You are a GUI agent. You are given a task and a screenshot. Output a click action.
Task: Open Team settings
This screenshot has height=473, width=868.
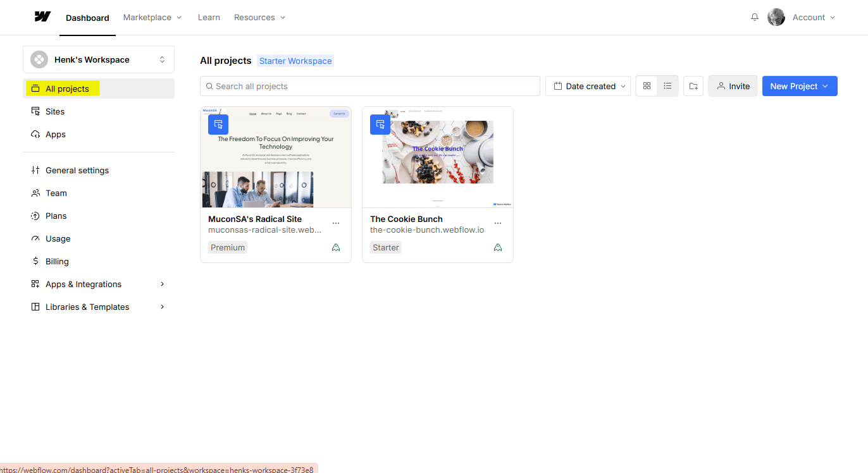[x=99, y=193]
